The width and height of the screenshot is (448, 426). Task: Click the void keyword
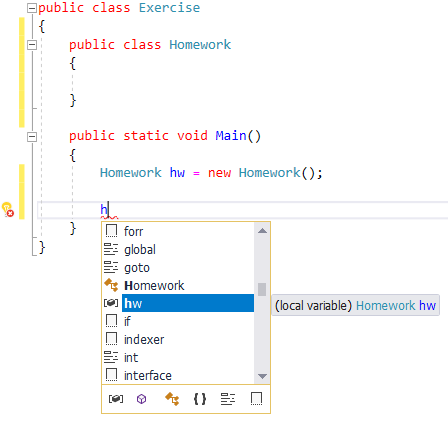[192, 136]
